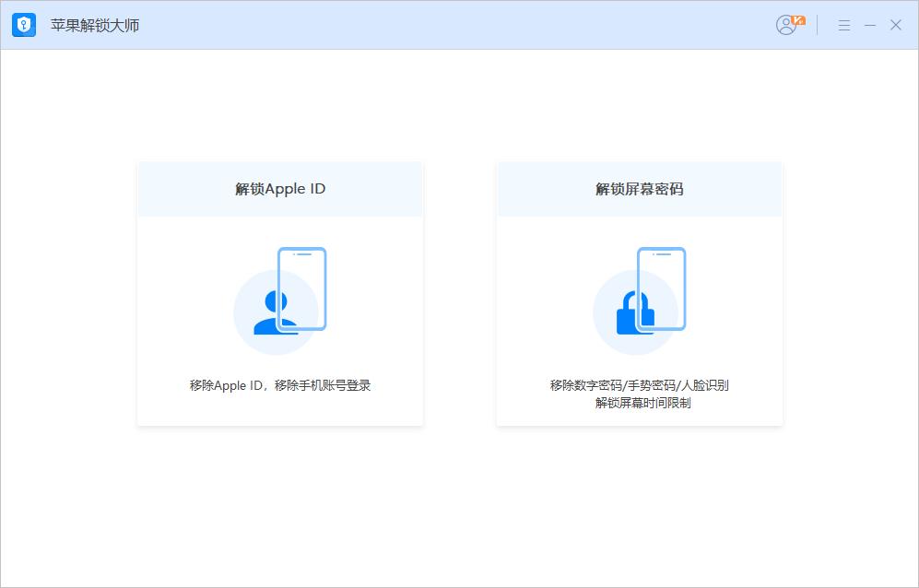Select the 解锁Apple ID card header

pos(280,189)
